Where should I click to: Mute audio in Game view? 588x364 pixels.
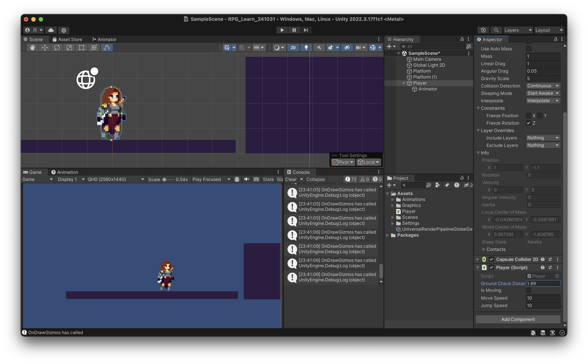pos(246,179)
